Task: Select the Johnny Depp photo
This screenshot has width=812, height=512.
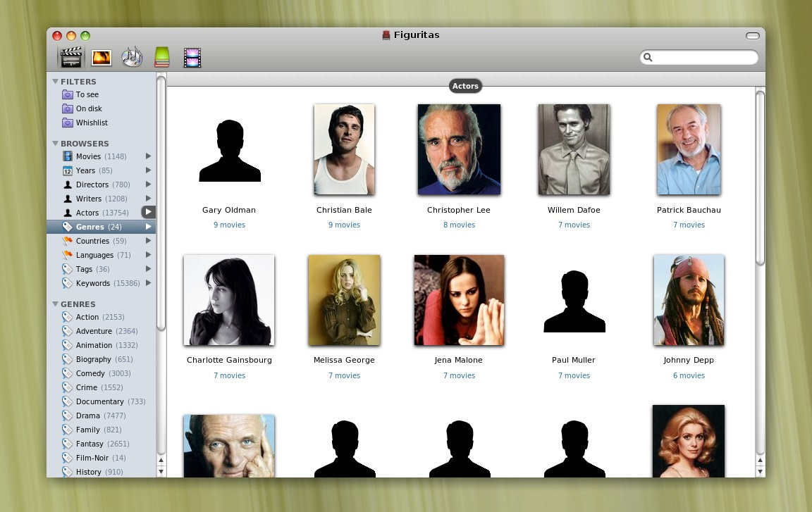Action: [689, 300]
